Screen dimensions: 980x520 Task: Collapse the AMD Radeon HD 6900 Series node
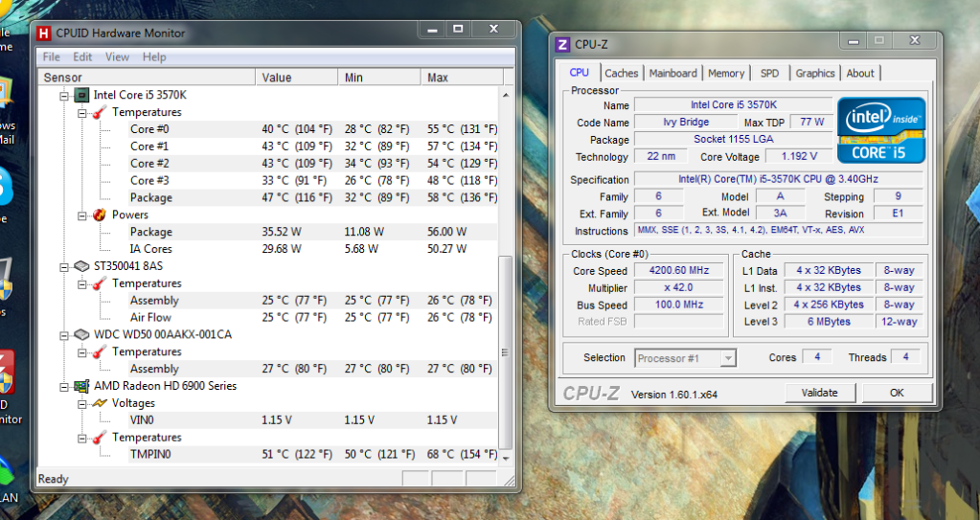(x=65, y=386)
